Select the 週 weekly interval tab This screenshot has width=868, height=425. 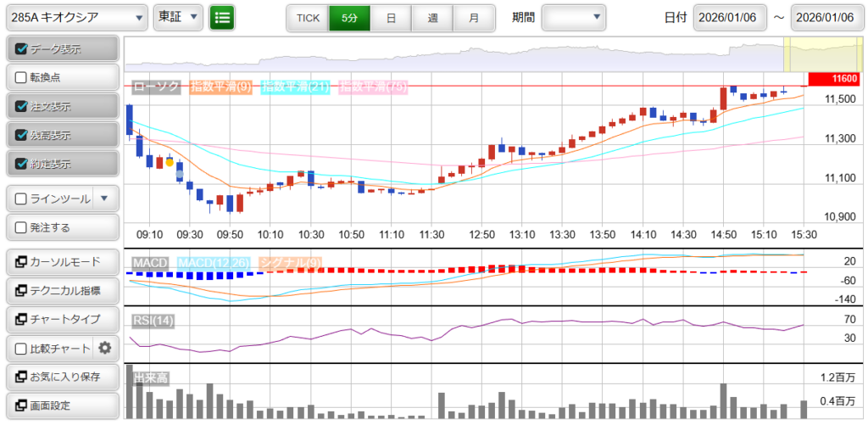tap(432, 17)
